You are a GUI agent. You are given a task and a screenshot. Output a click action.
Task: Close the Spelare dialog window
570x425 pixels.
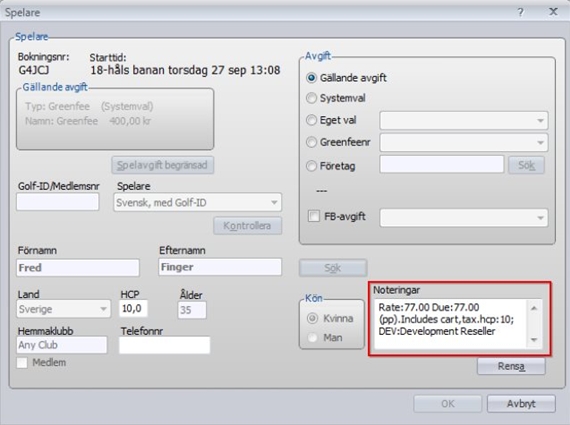click(x=553, y=12)
